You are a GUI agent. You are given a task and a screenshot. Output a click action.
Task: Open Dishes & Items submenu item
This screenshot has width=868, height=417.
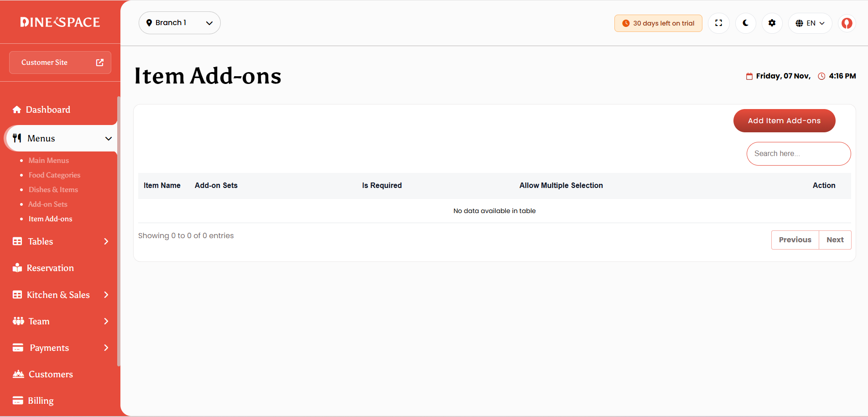pyautogui.click(x=53, y=189)
